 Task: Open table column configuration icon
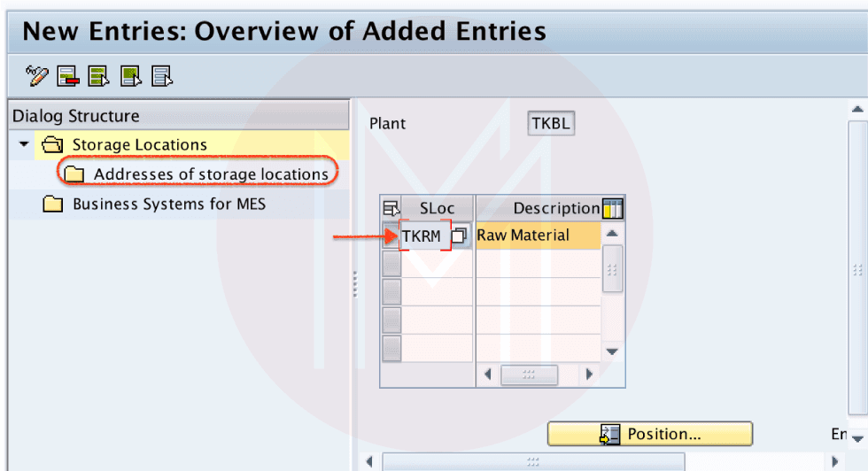point(612,209)
